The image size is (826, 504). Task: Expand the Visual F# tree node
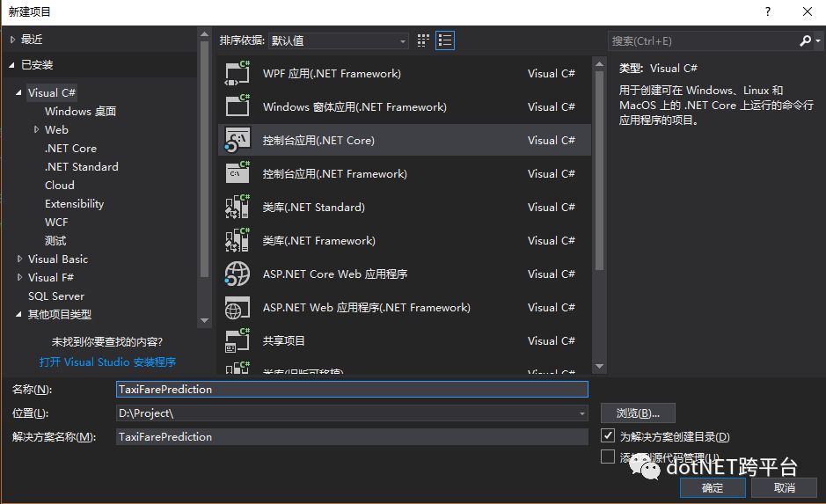19,277
